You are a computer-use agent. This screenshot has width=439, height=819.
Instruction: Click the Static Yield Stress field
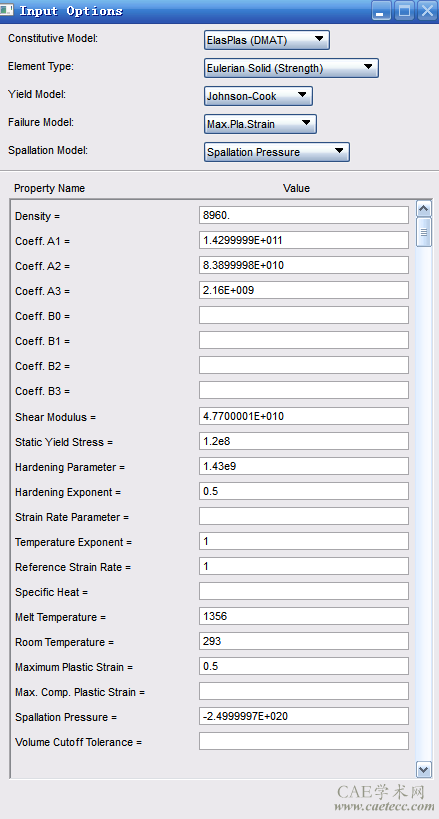tap(304, 441)
